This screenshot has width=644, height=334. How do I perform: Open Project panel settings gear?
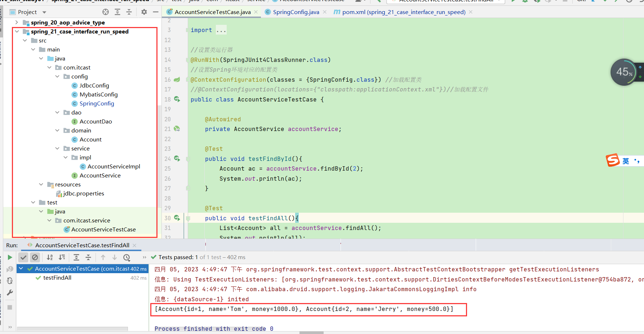click(144, 12)
